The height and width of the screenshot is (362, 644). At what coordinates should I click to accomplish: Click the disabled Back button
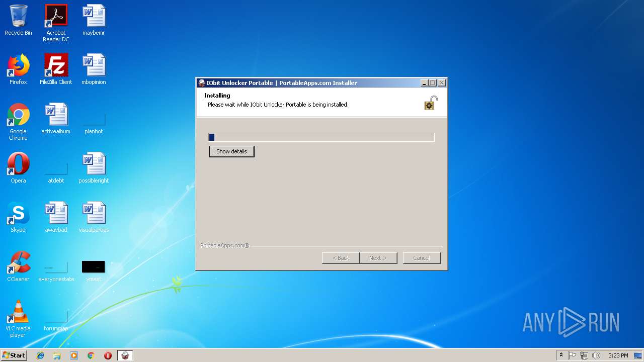341,258
